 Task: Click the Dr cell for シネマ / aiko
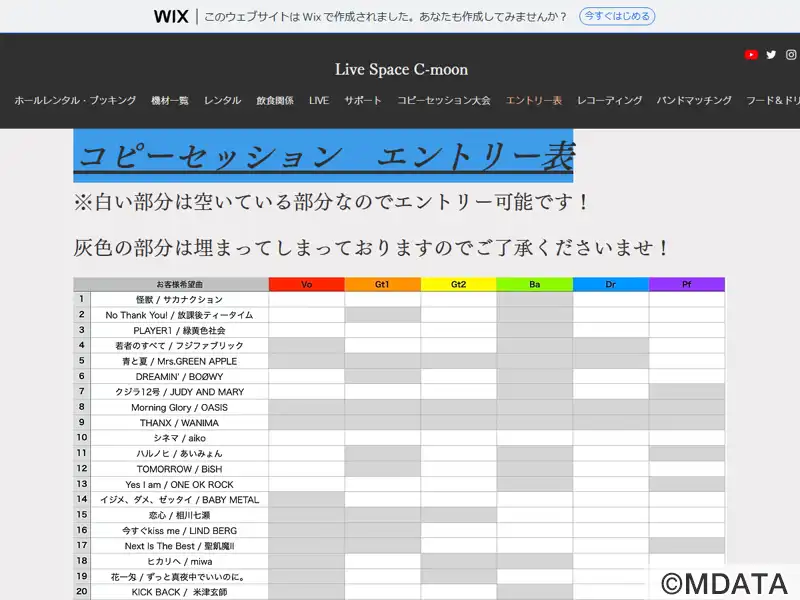tap(611, 438)
